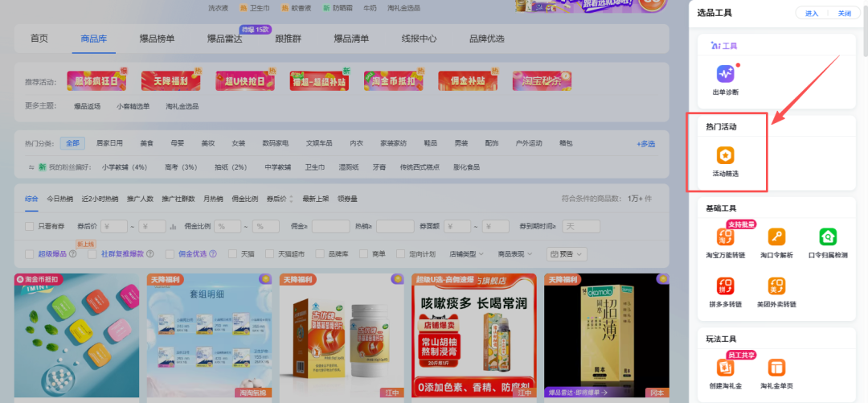The width and height of the screenshot is (868, 403).
Task: Check the 天猫 checkbox
Action: point(232,254)
